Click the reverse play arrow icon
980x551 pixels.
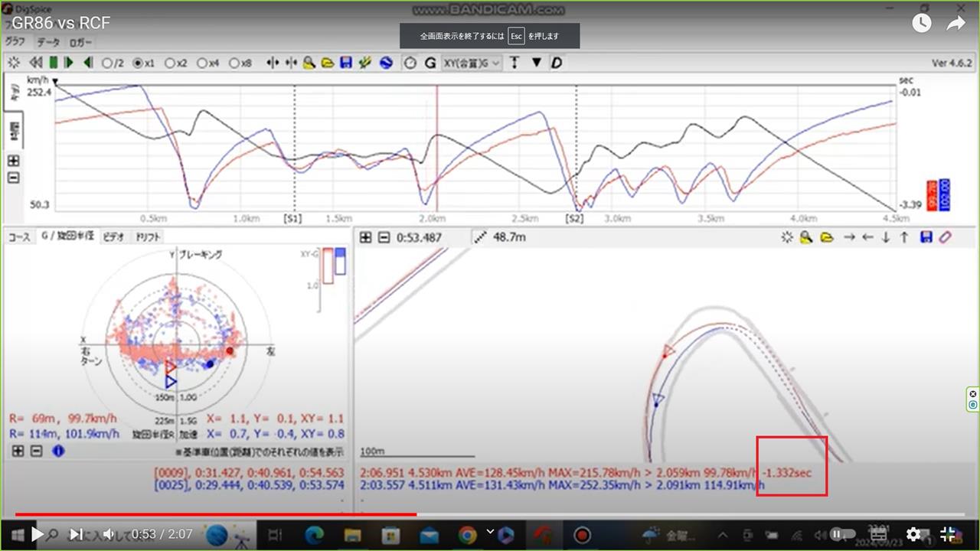(88, 63)
